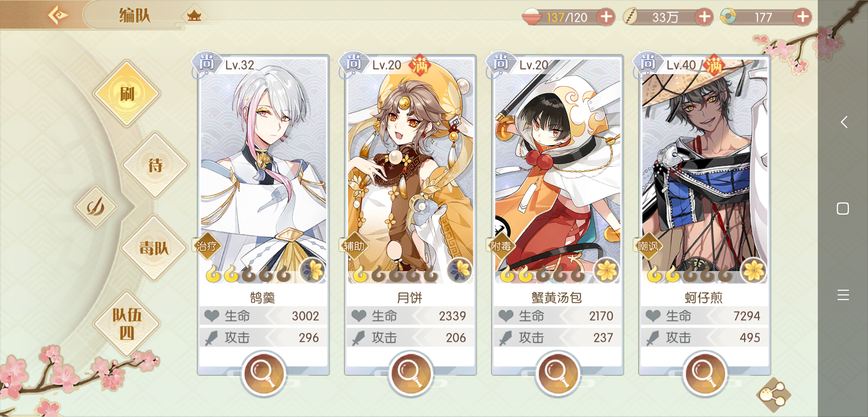Switch to the 队伍四 team tab
Screen dimensions: 868x417
point(127,324)
